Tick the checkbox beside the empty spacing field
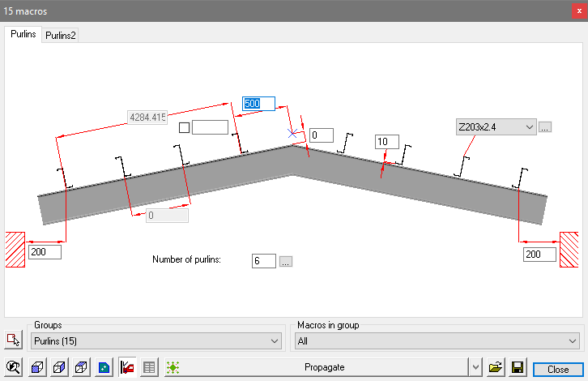The height and width of the screenshot is (381, 588). coord(184,127)
